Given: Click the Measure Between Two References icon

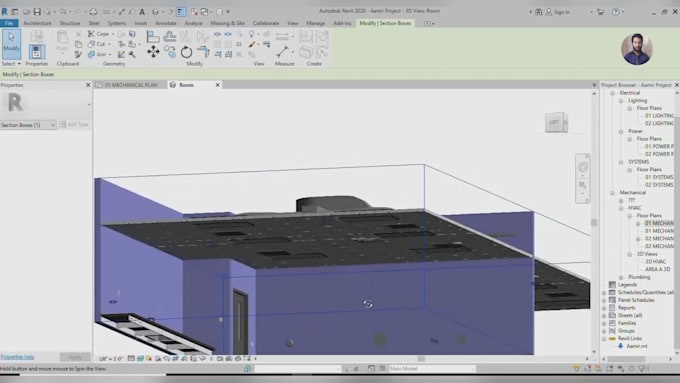Looking at the screenshot, I should click(282, 52).
